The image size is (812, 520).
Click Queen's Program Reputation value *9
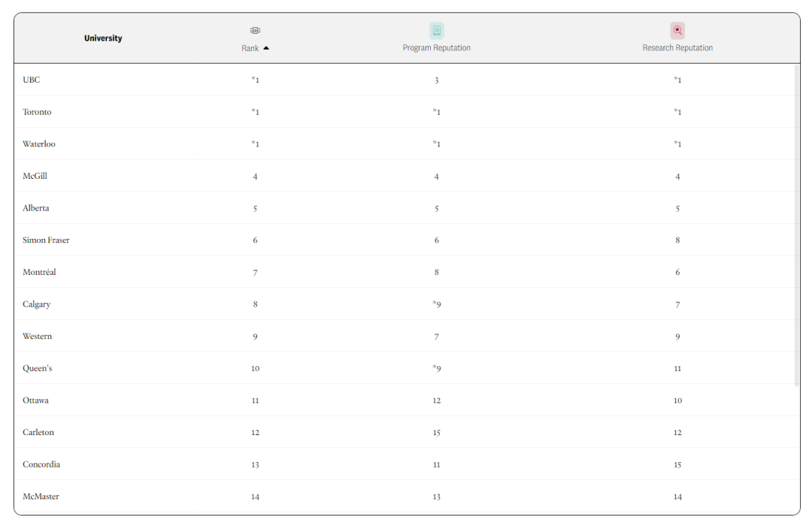point(437,368)
